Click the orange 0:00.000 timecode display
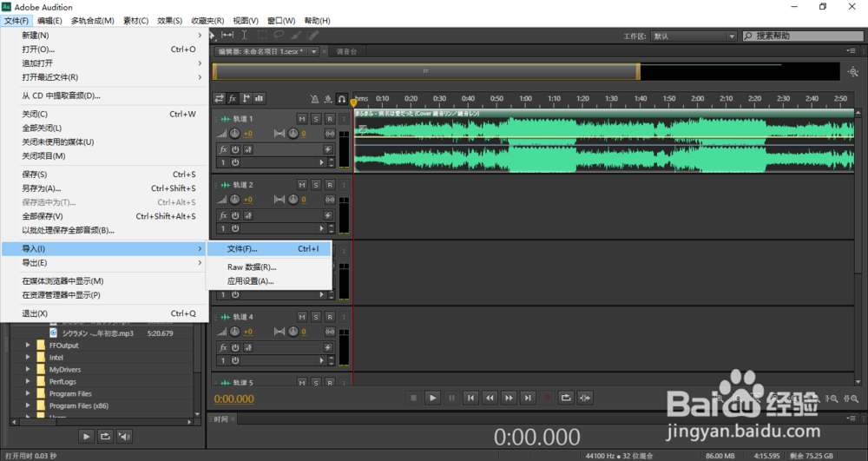This screenshot has width=868, height=461. click(234, 398)
